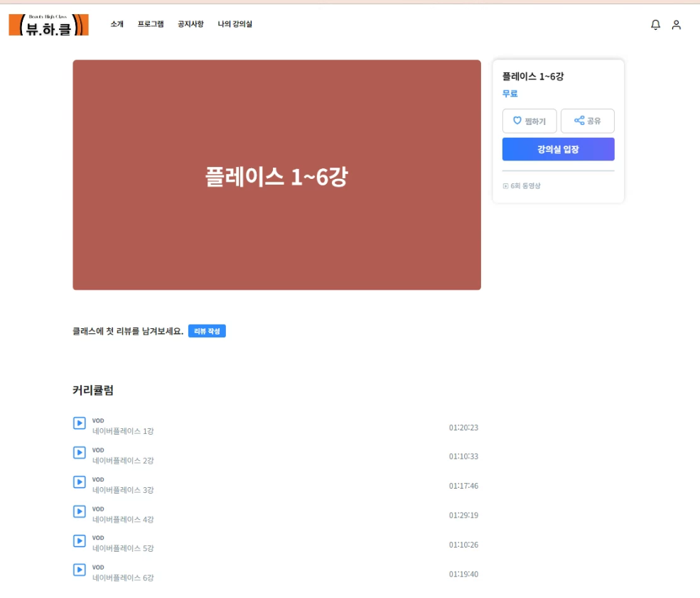
Task: Click the duration 01:17:46
Action: coord(463,486)
